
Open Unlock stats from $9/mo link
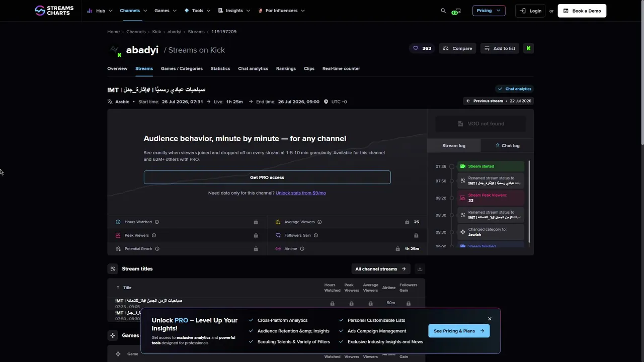tap(301, 193)
